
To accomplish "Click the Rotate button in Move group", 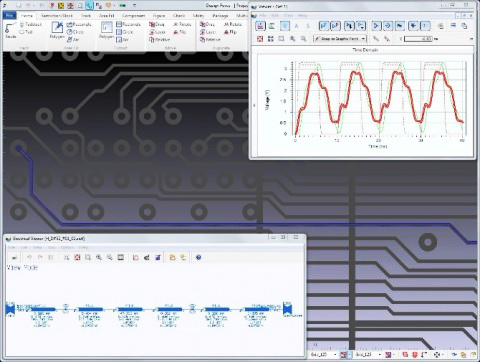I will click(x=182, y=24).
